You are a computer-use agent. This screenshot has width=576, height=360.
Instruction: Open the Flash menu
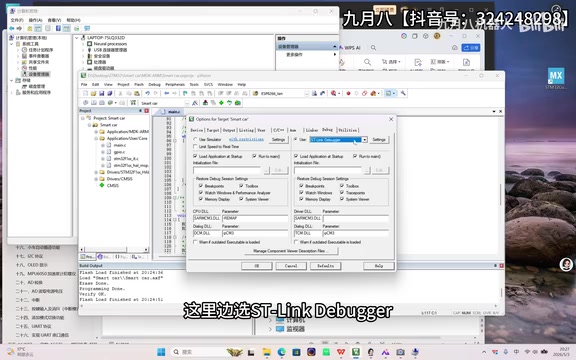pyautogui.click(x=139, y=84)
